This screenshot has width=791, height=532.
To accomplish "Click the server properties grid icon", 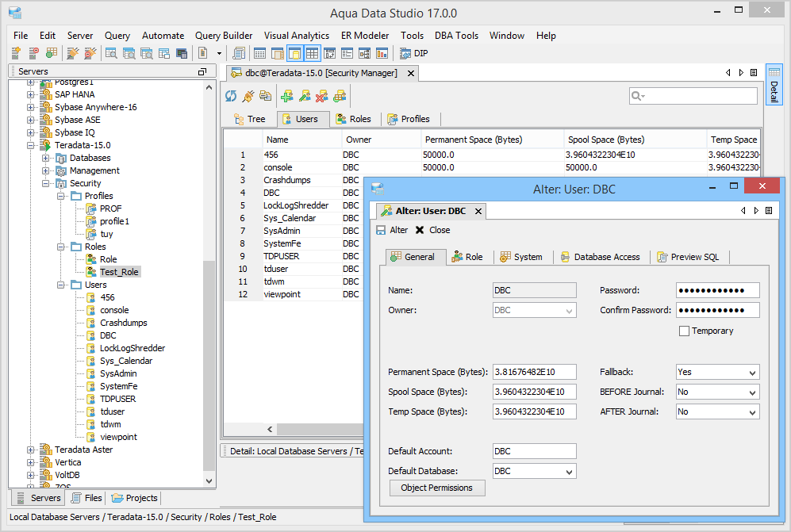I will [x=51, y=53].
